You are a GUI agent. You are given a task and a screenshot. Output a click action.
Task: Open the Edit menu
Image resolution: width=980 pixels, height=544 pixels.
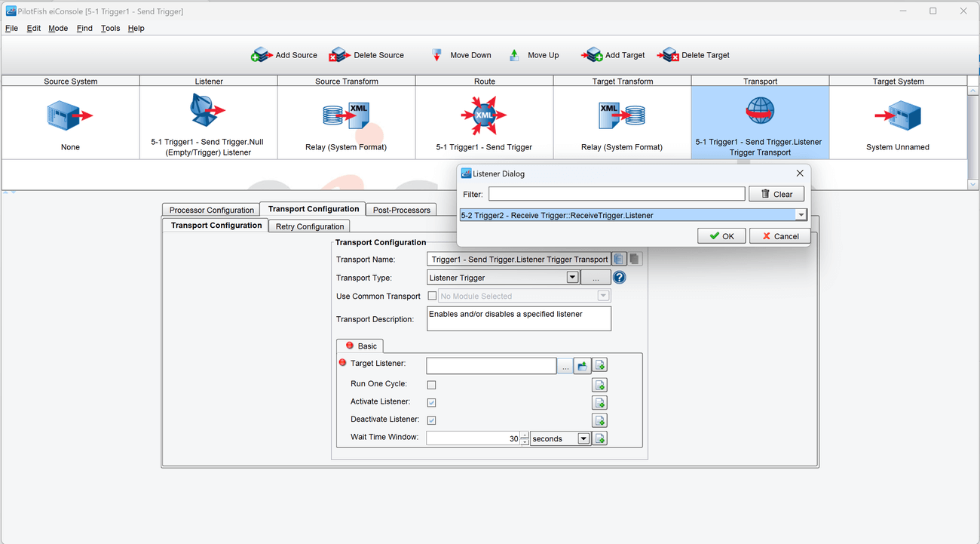[34, 28]
